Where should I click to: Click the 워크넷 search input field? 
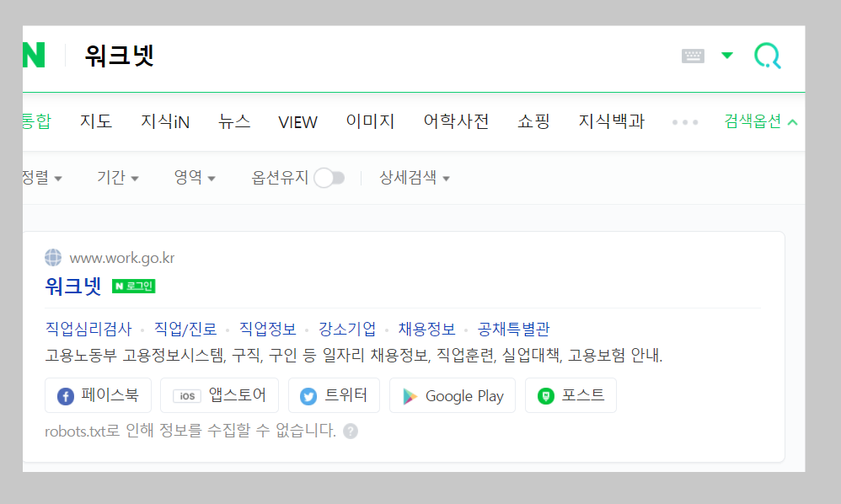(x=376, y=56)
